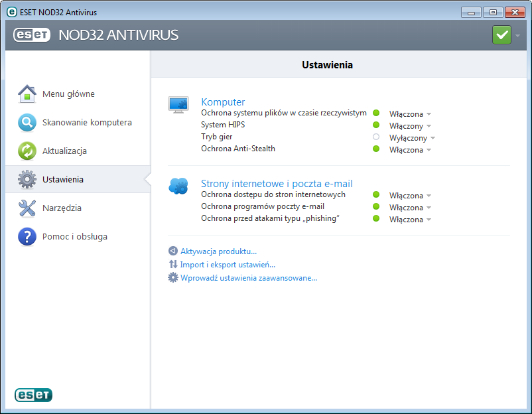The height and width of the screenshot is (414, 532).
Task: Click Import i eksport ustawień... link
Action: point(228,264)
